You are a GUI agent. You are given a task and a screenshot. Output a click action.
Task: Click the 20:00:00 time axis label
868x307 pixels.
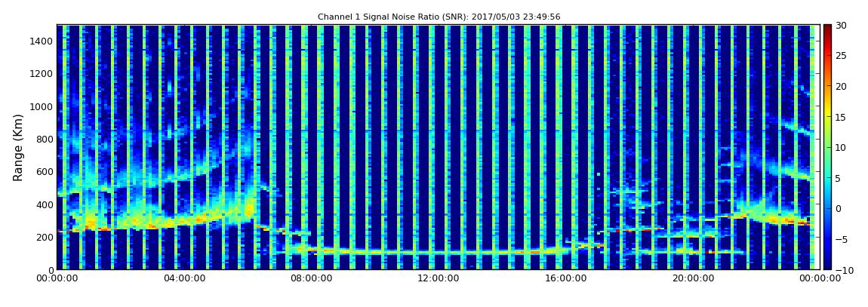pyautogui.click(x=692, y=278)
